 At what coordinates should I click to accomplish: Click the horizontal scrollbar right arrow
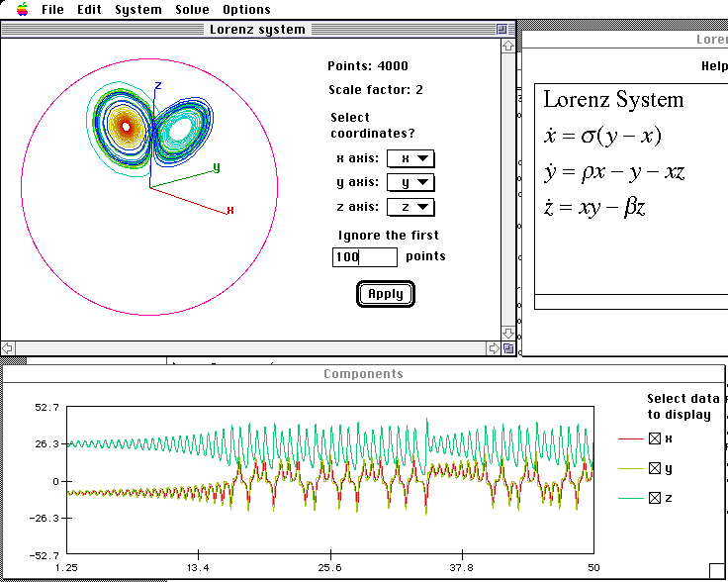click(494, 348)
